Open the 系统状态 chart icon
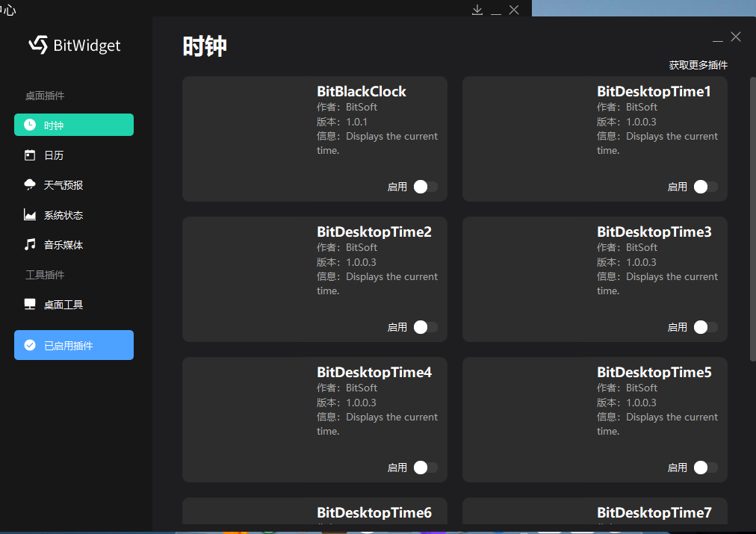The image size is (756, 534). (30, 215)
